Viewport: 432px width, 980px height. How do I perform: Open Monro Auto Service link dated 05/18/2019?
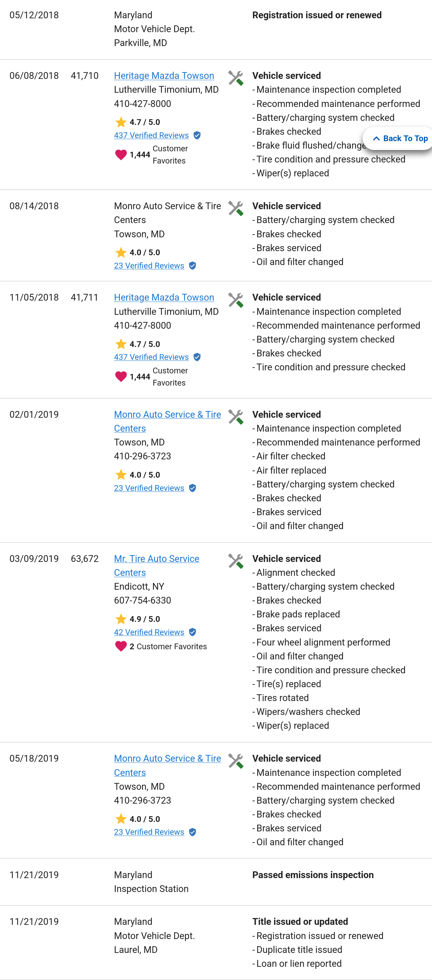167,759
